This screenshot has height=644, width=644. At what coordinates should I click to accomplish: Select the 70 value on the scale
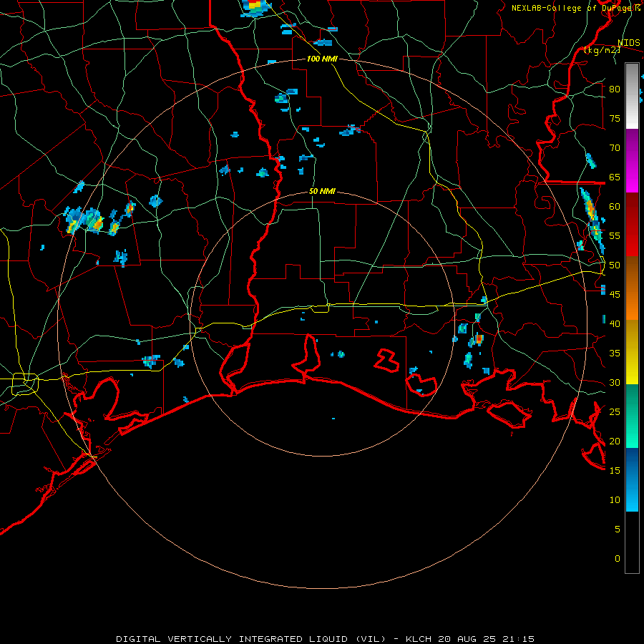pyautogui.click(x=615, y=148)
